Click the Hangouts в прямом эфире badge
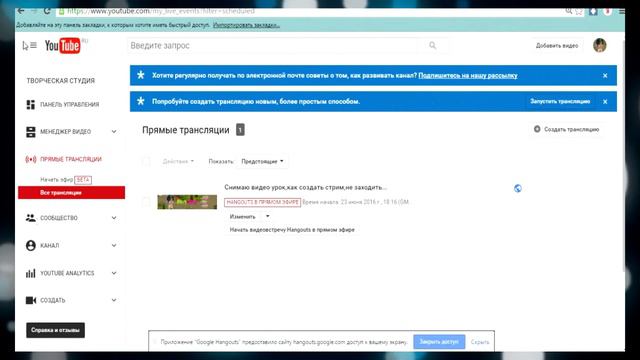Image resolution: width=640 pixels, height=360 pixels. 262,202
